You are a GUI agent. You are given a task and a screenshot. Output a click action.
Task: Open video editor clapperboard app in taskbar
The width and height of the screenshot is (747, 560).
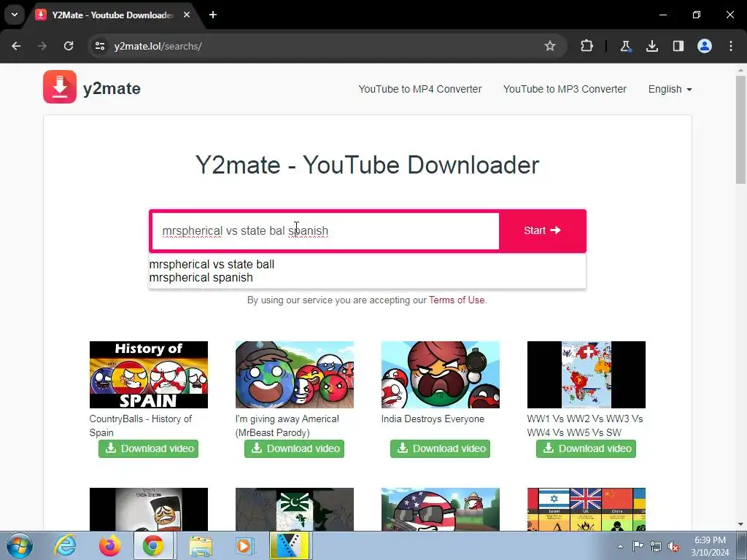click(290, 545)
